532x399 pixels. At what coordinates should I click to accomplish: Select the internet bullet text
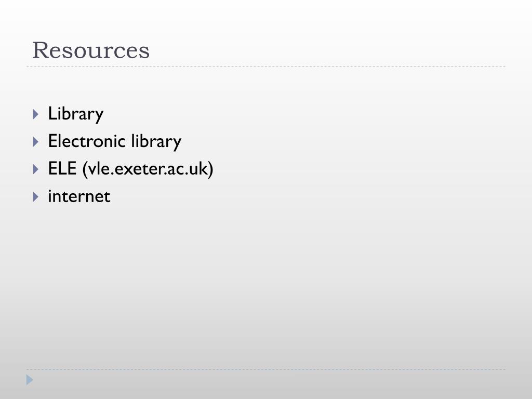pyautogui.click(x=79, y=196)
